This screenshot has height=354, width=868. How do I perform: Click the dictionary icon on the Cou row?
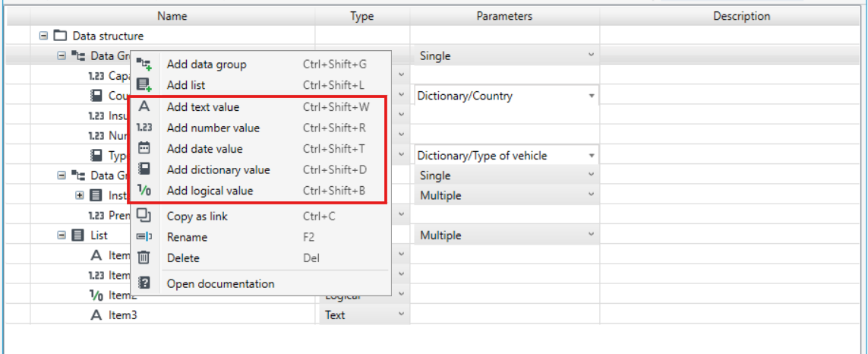[x=97, y=96]
